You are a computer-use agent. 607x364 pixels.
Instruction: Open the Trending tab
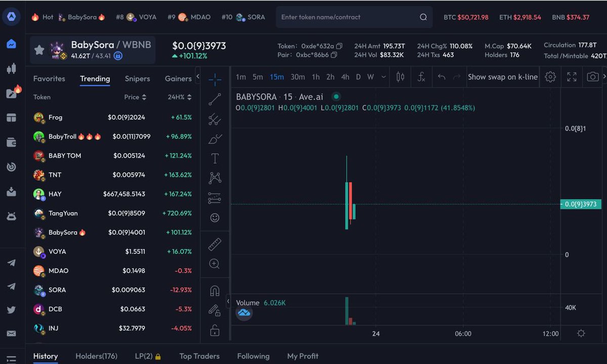click(x=95, y=79)
